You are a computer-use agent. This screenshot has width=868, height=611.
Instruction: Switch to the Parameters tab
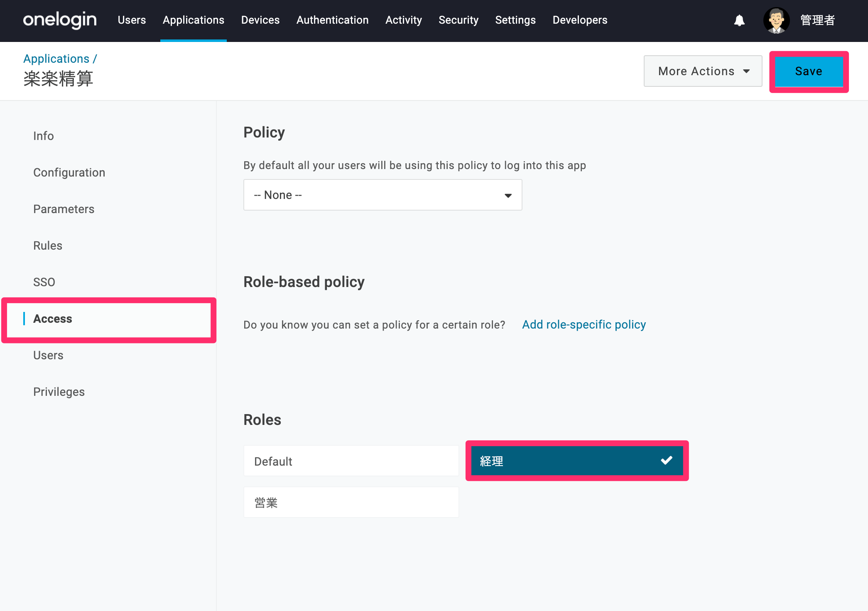(64, 209)
